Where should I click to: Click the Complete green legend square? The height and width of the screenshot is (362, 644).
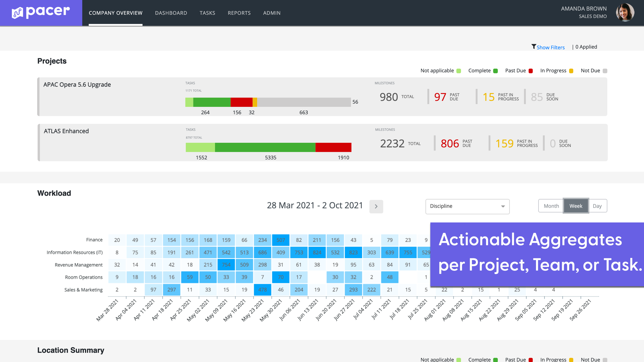coord(495,71)
